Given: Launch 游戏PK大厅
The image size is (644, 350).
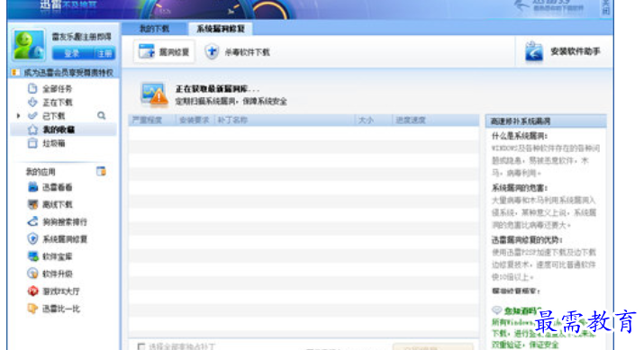Looking at the screenshot, I should [x=61, y=292].
